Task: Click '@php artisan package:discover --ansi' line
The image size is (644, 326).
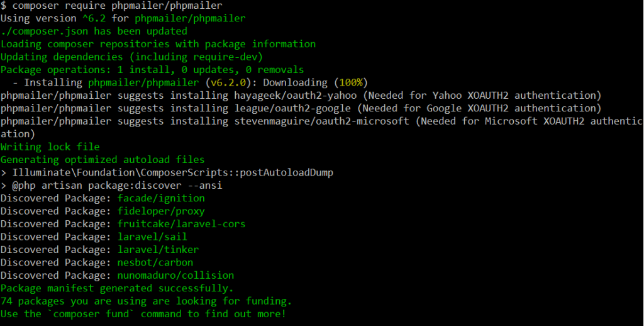Action: pos(111,186)
